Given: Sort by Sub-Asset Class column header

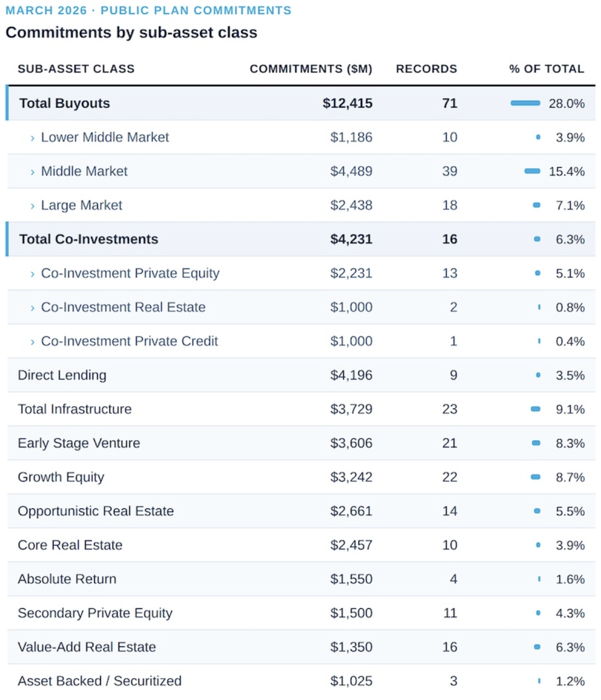Looking at the screenshot, I should pos(76,69).
